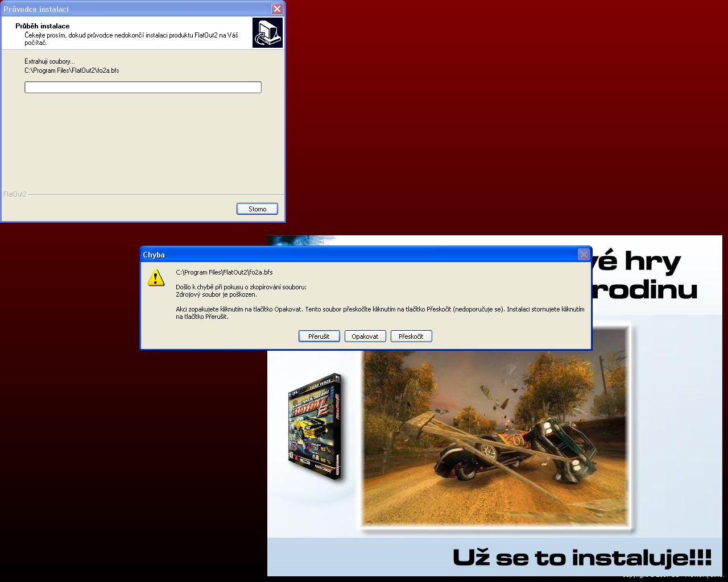Click the fo2a.bfs path in the installer wizard

point(72,70)
